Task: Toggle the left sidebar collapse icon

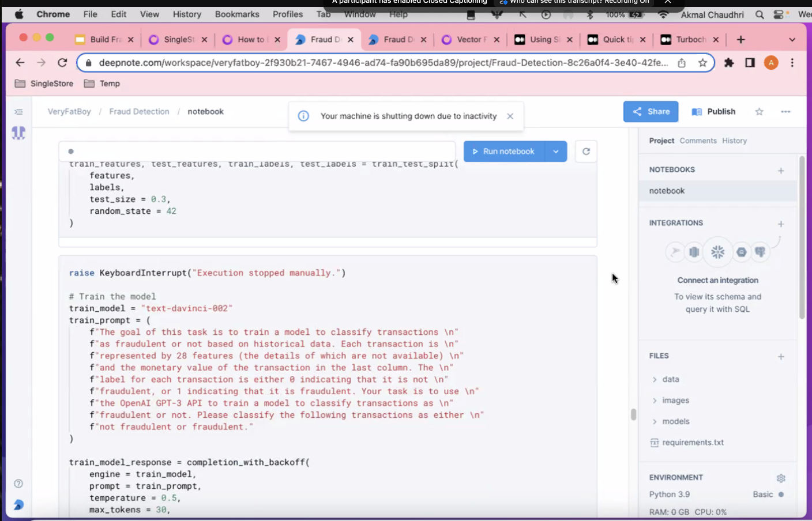Action: (18, 112)
